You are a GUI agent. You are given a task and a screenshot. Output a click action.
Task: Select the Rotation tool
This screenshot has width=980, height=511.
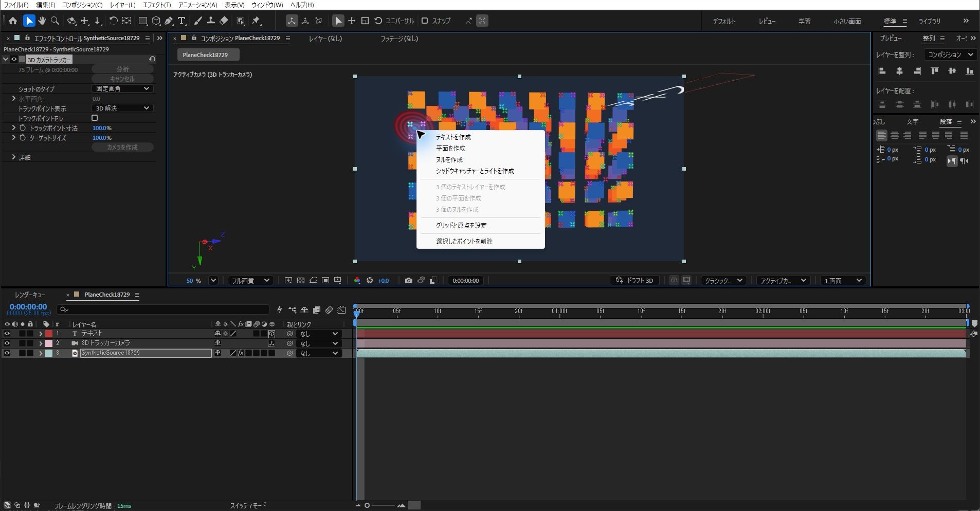click(113, 21)
